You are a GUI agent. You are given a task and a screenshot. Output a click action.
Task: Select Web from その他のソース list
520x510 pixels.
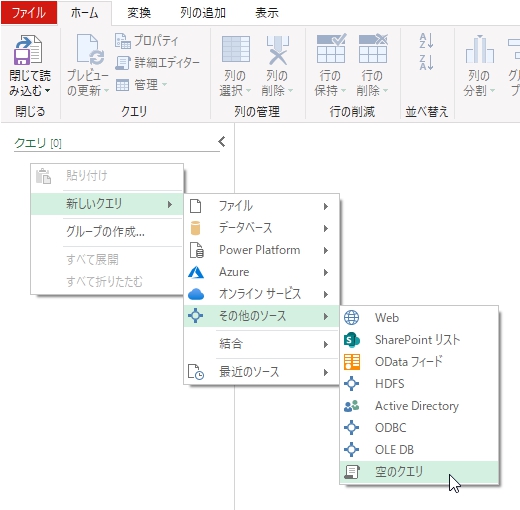click(419, 318)
